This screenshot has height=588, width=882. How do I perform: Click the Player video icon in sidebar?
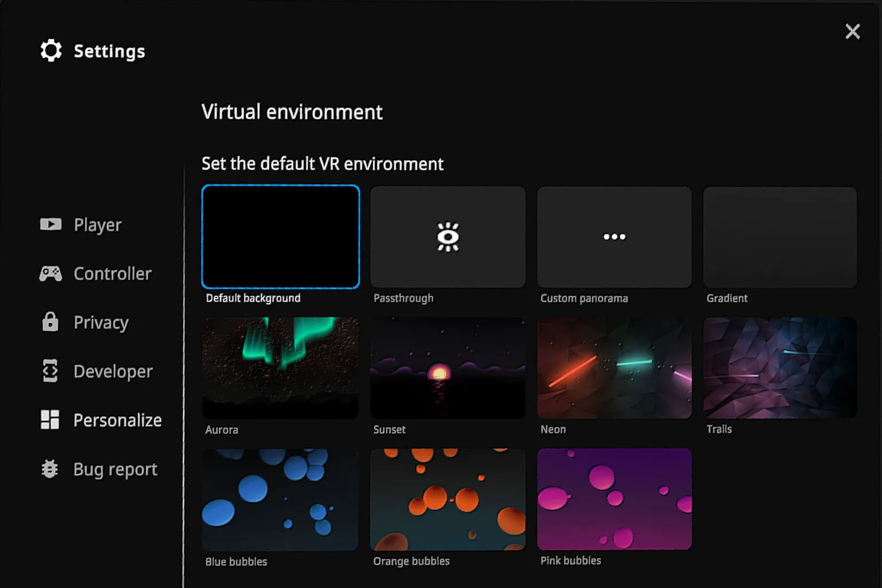pyautogui.click(x=51, y=224)
